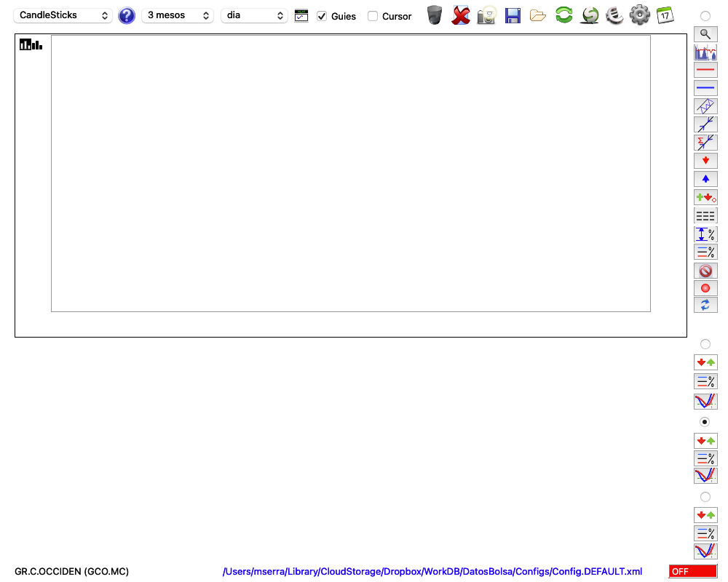Click the blue question mark help icon
Screen dimensions: 728x582
pyautogui.click(x=126, y=16)
